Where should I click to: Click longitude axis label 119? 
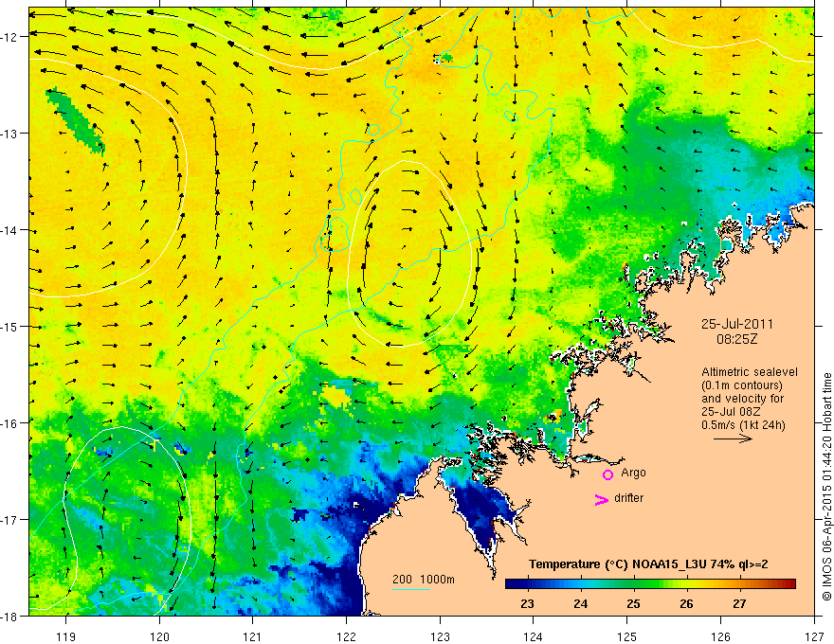[x=66, y=636]
